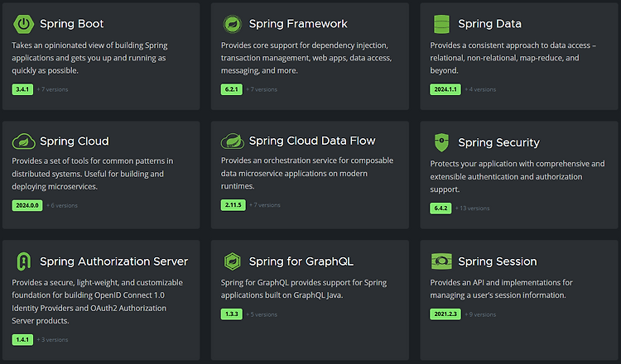The width and height of the screenshot is (621, 364).
Task: Expand "+ 6 versions" under Spring Cloud
Action: pyautogui.click(x=62, y=204)
